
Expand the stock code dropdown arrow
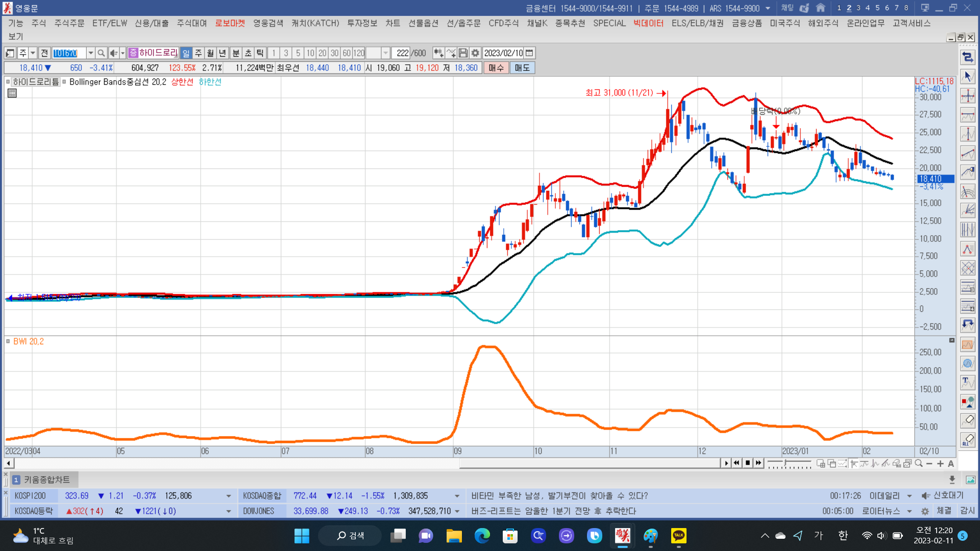point(91,53)
